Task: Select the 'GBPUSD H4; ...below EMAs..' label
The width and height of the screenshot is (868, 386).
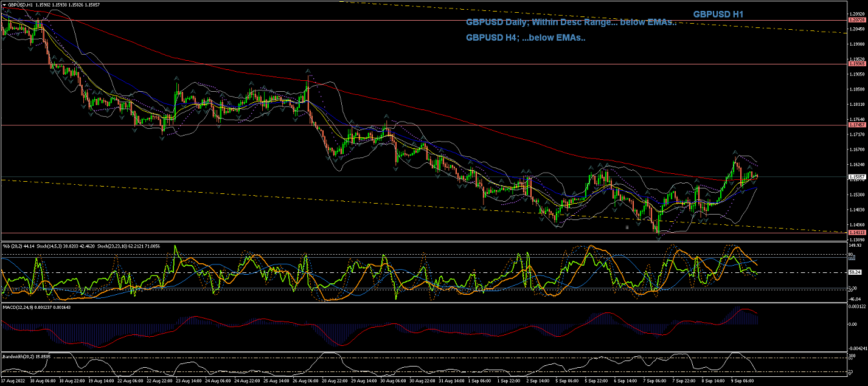Action: [x=526, y=38]
